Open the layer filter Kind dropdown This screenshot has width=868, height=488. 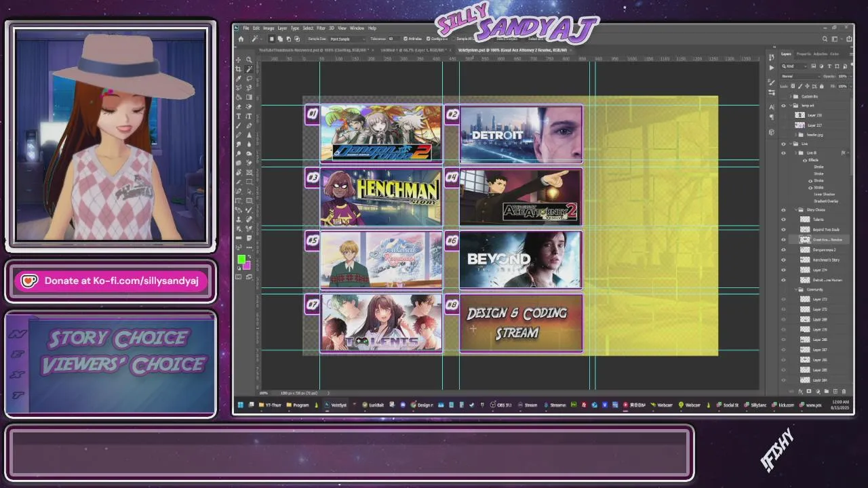(x=794, y=66)
